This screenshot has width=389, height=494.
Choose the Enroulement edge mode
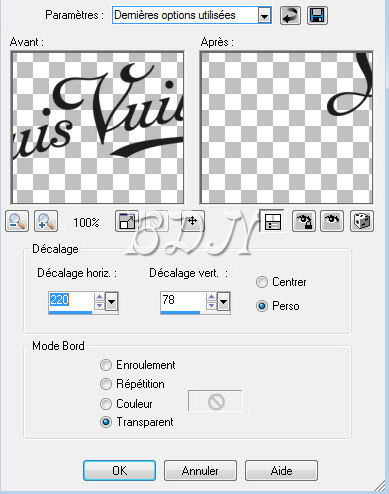pyautogui.click(x=106, y=365)
